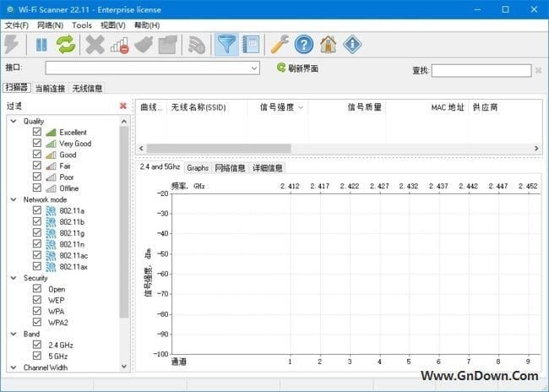Open the 网络(N) menu
The width and height of the screenshot is (549, 392).
point(50,25)
